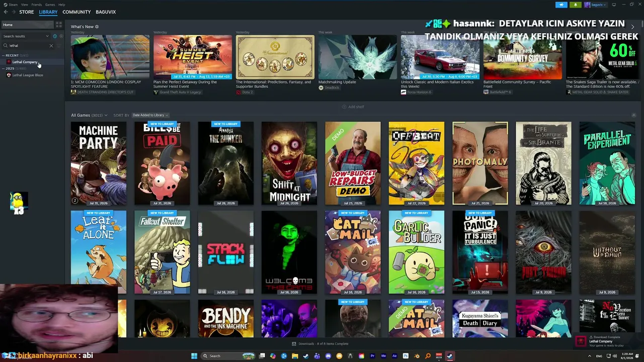Open the Search results collection dropdown
This screenshot has height=362, width=644.
26,36
